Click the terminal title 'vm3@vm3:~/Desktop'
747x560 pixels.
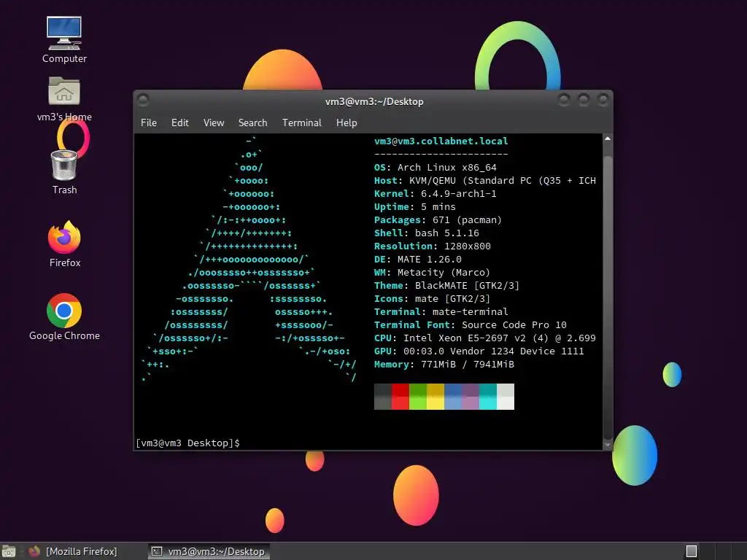click(374, 101)
